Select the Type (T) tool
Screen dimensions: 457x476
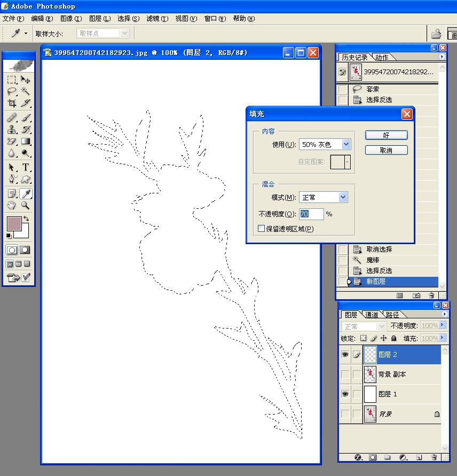(x=25, y=167)
